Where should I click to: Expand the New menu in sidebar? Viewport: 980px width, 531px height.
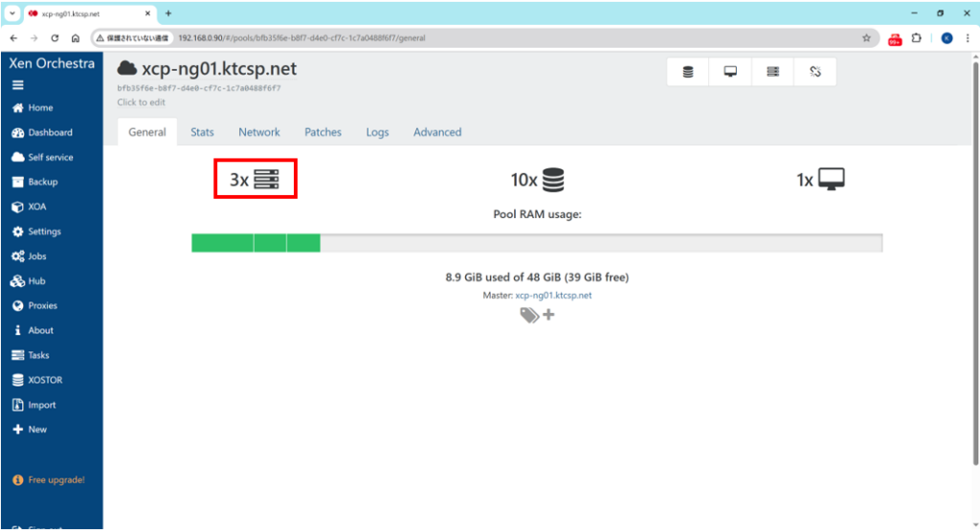tap(36, 430)
